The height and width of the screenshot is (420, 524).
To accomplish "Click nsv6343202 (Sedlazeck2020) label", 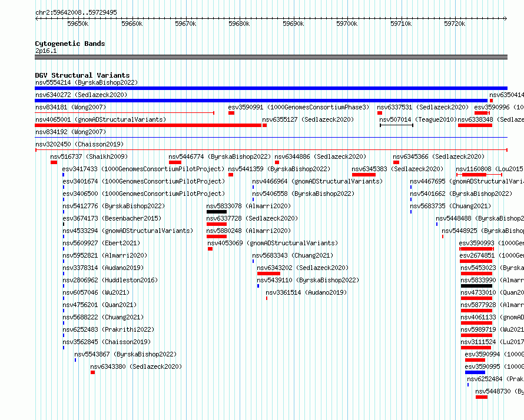I will pos(303,268).
